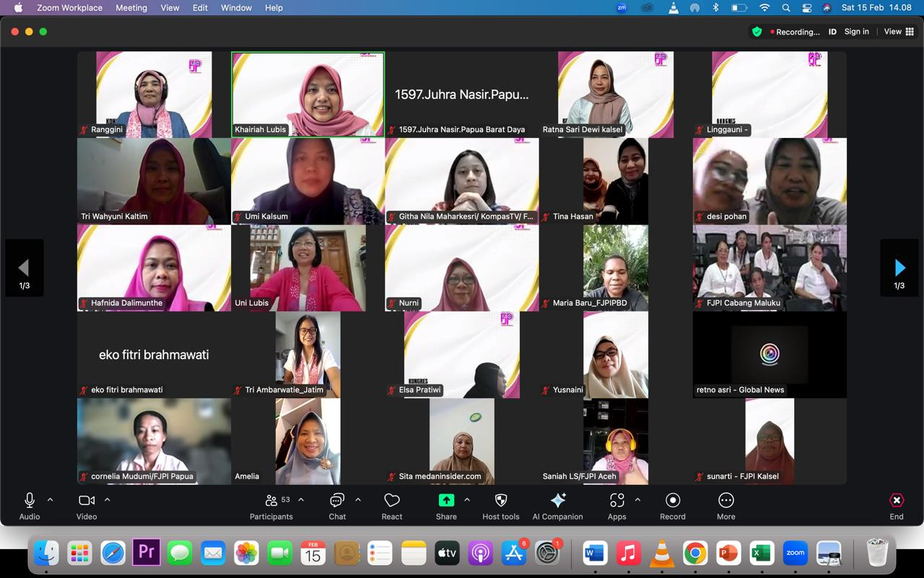Screen dimensions: 924x578
Task: Toggle the camera with Video button
Action: 87,506
